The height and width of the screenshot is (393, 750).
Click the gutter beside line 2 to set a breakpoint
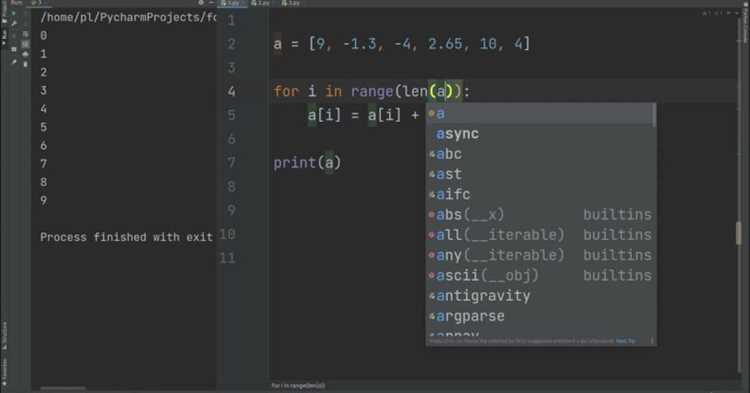254,44
